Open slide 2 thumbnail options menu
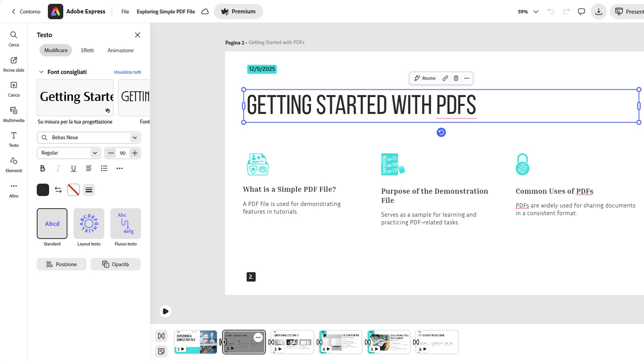 click(x=258, y=337)
